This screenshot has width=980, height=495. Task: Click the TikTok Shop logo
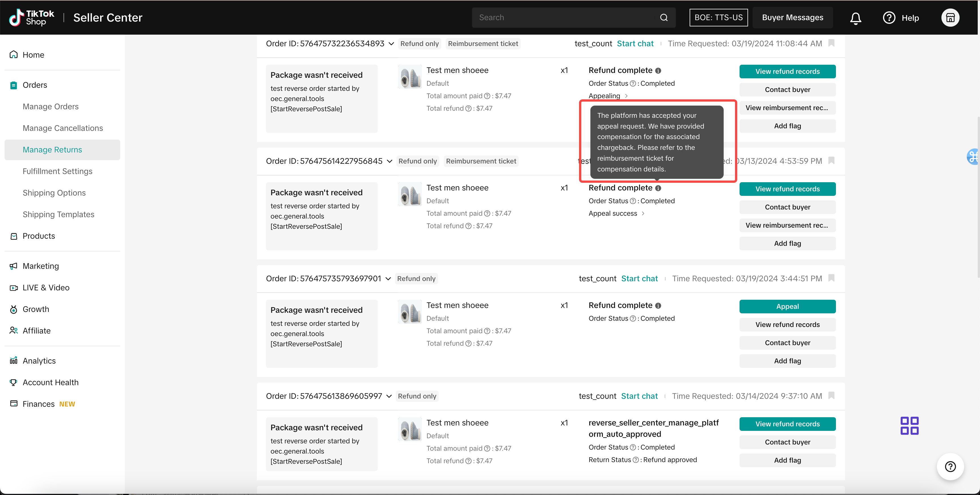32,18
